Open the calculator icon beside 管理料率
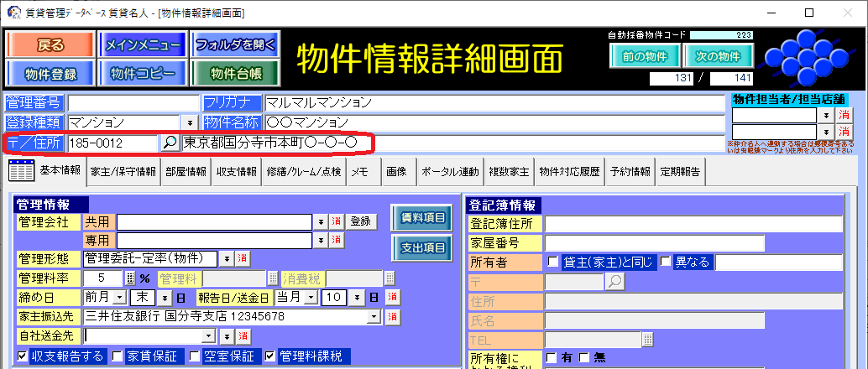 click(130, 278)
